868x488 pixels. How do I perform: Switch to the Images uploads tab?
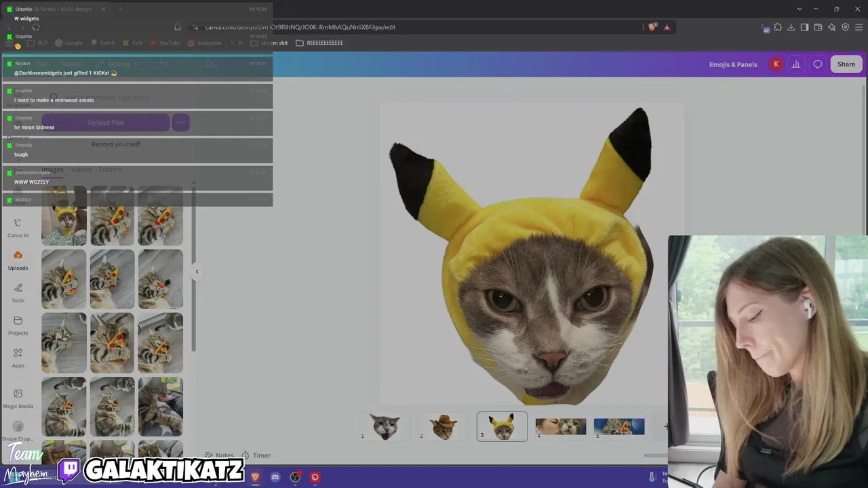[x=52, y=169]
